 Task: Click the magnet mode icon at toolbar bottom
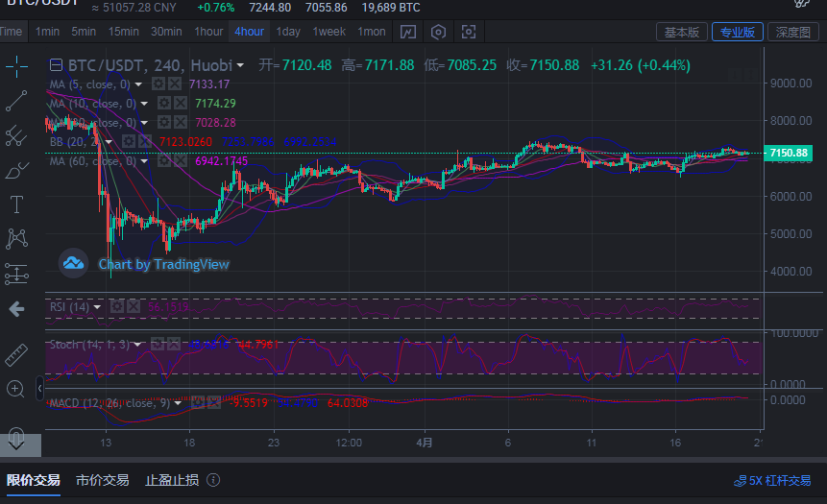(x=17, y=437)
